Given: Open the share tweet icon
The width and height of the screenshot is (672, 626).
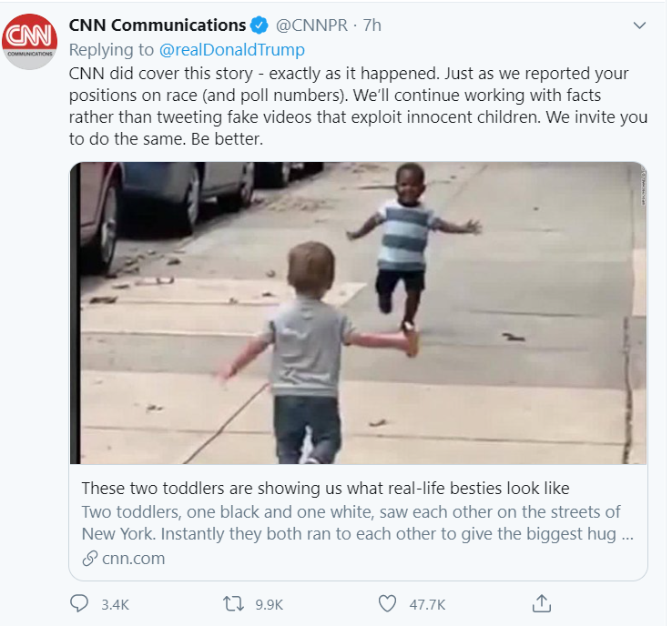Looking at the screenshot, I should coord(541,603).
